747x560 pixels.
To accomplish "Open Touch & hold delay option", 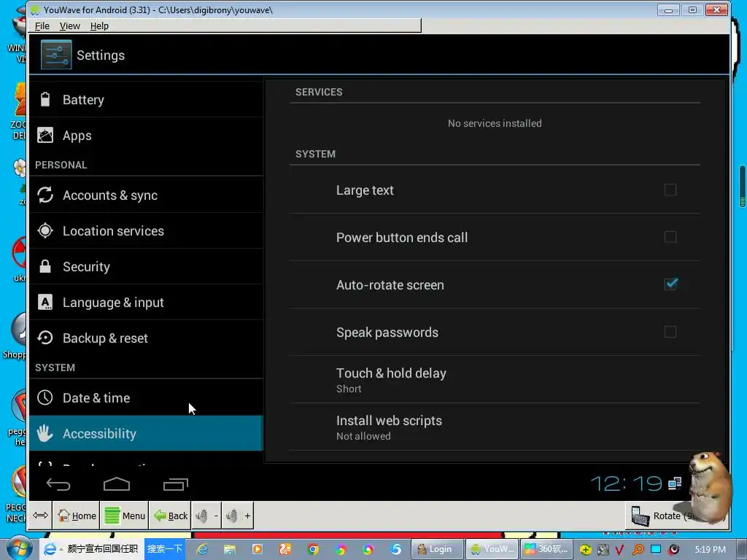I will click(495, 379).
